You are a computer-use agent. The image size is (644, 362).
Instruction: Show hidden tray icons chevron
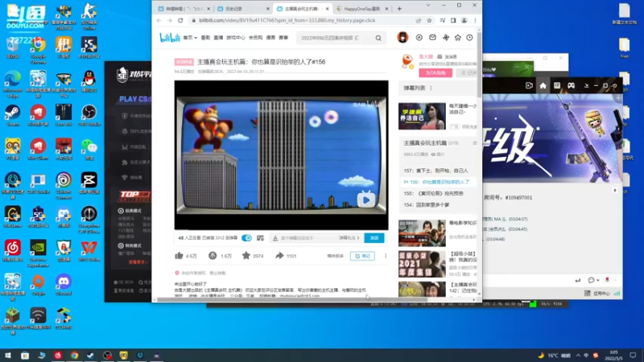click(x=578, y=356)
